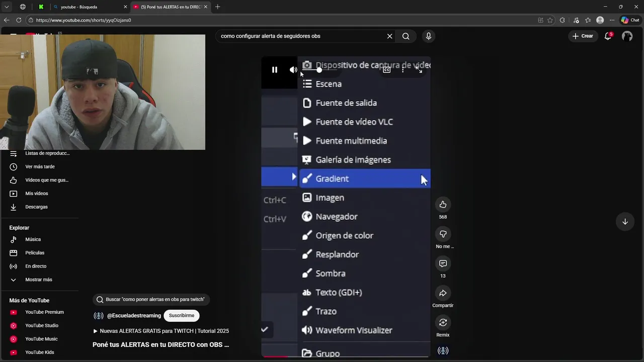Clear the YouTube search box text

coord(389,36)
